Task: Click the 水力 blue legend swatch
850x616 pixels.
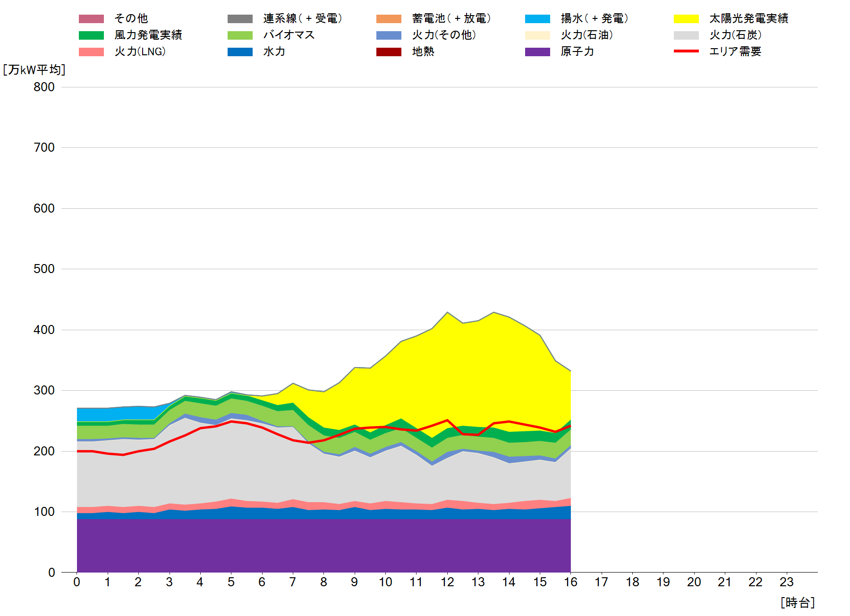Action: tap(240, 52)
